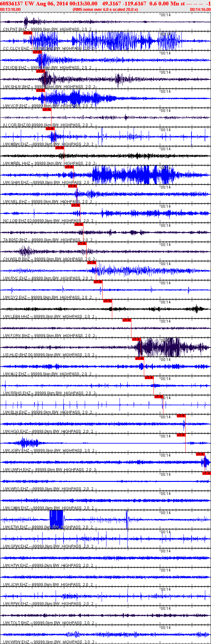The image size is (211, 644).
Task: Click the red pick marker on the UW.MRBL trace
Action: [x=60, y=147]
